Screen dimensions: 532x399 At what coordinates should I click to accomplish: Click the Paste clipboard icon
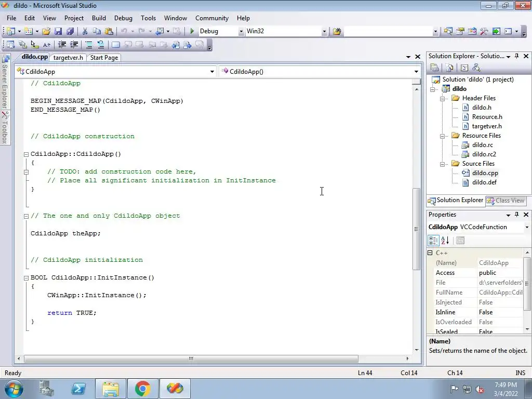109,31
